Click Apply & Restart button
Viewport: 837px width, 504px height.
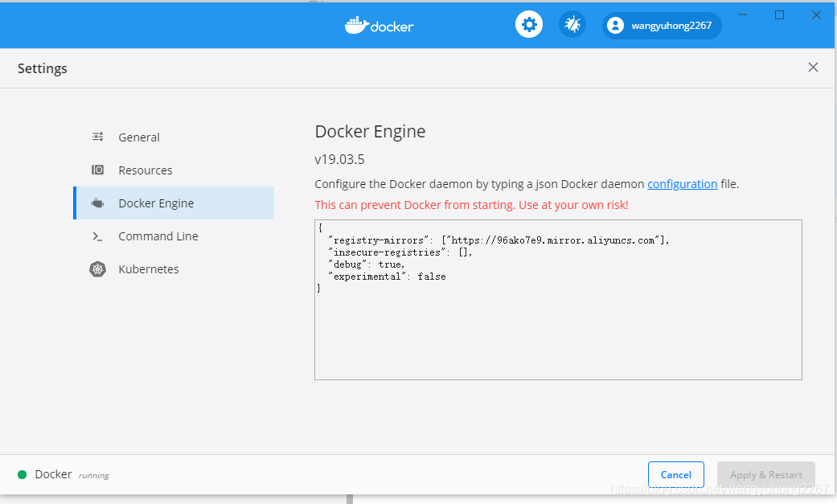766,474
